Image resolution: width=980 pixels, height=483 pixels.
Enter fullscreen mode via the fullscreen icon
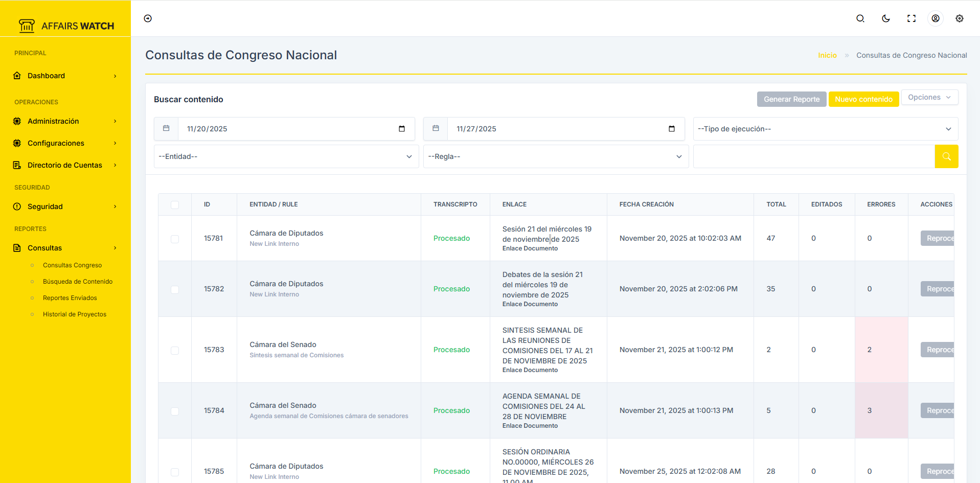pyautogui.click(x=911, y=18)
